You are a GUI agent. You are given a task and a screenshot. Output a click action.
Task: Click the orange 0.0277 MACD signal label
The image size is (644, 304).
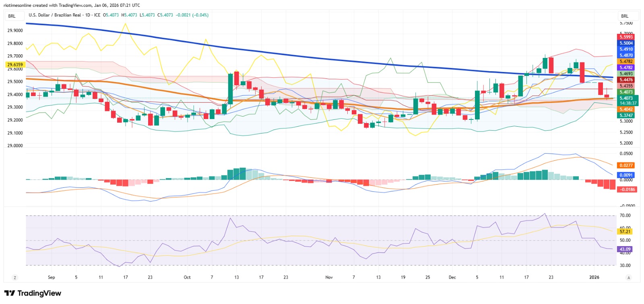pyautogui.click(x=626, y=165)
